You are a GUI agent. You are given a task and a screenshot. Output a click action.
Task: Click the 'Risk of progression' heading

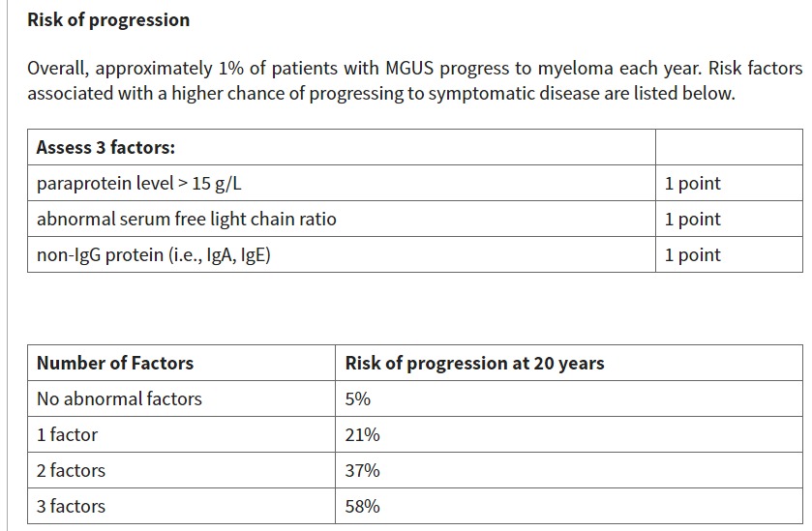[x=108, y=19]
